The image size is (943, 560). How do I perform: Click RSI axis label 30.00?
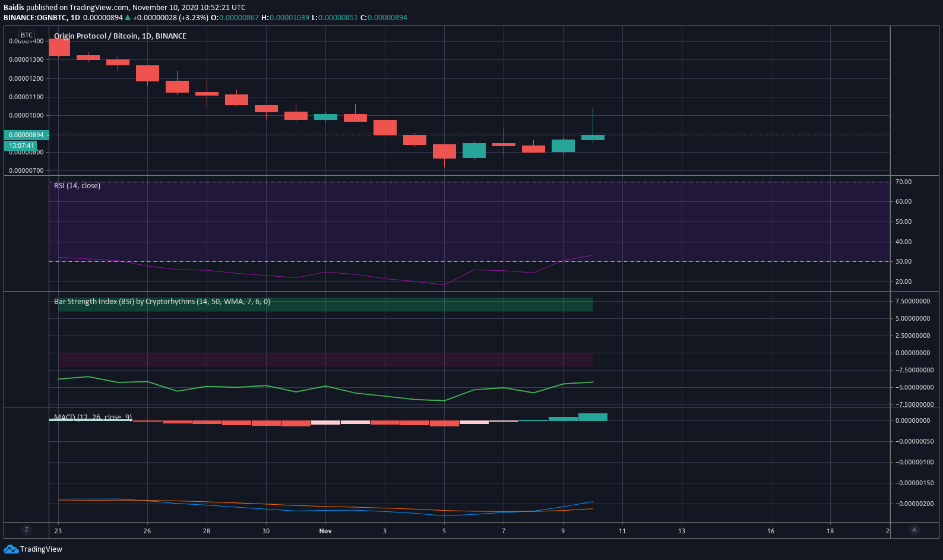point(904,261)
